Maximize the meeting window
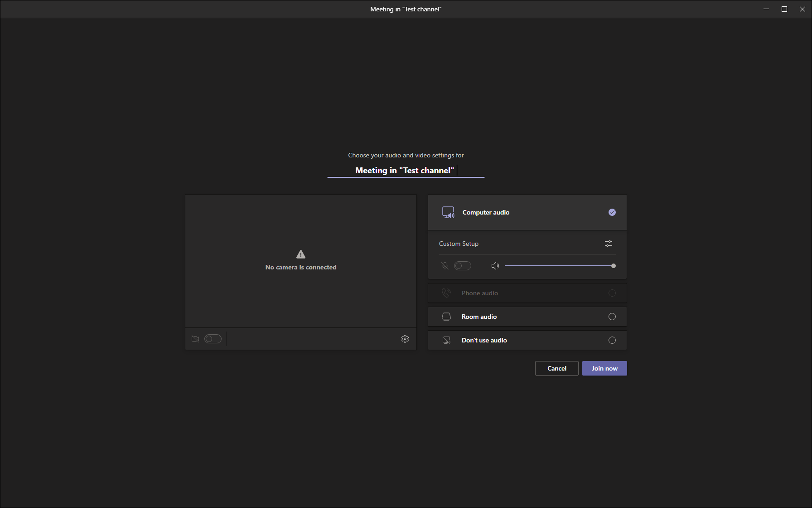Image resolution: width=812 pixels, height=508 pixels. tap(784, 9)
